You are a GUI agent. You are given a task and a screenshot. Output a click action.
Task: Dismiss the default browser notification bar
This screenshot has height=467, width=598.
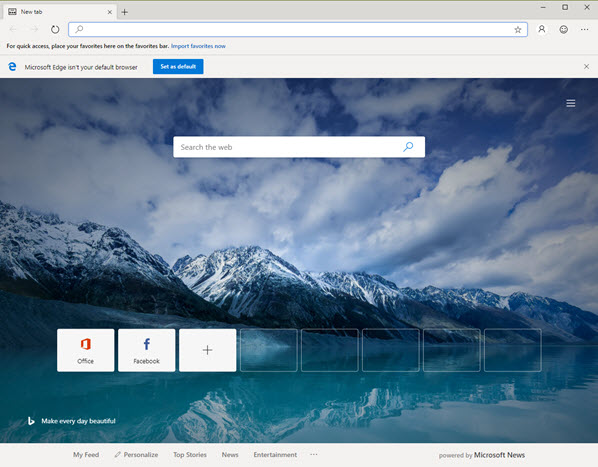tap(587, 66)
